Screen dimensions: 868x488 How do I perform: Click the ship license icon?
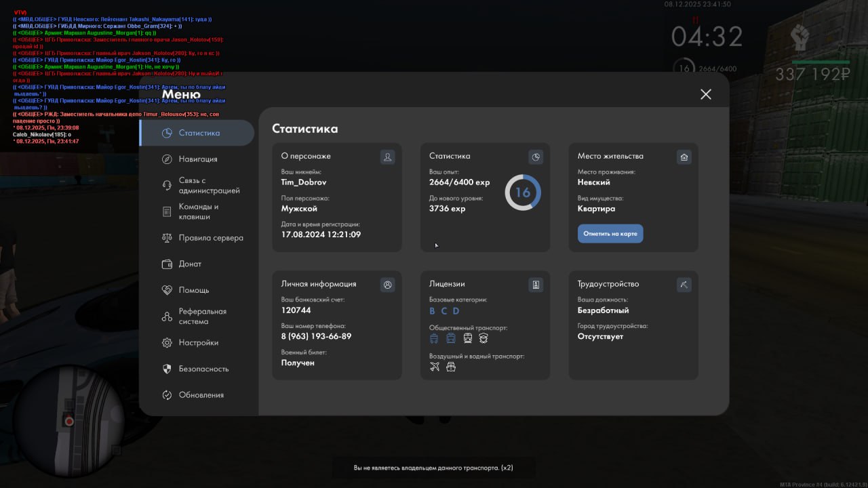tap(451, 367)
